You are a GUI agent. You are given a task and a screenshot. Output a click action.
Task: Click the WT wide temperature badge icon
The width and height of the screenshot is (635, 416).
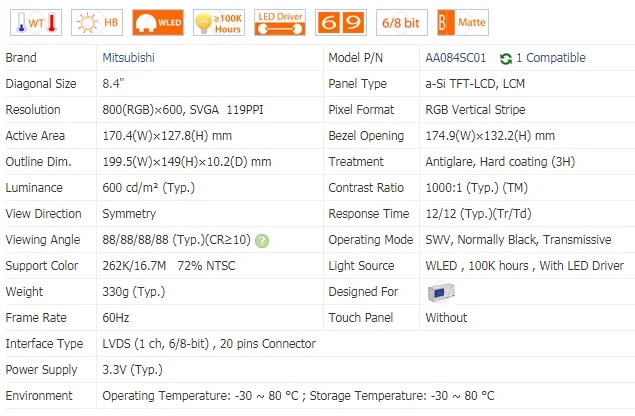click(36, 23)
